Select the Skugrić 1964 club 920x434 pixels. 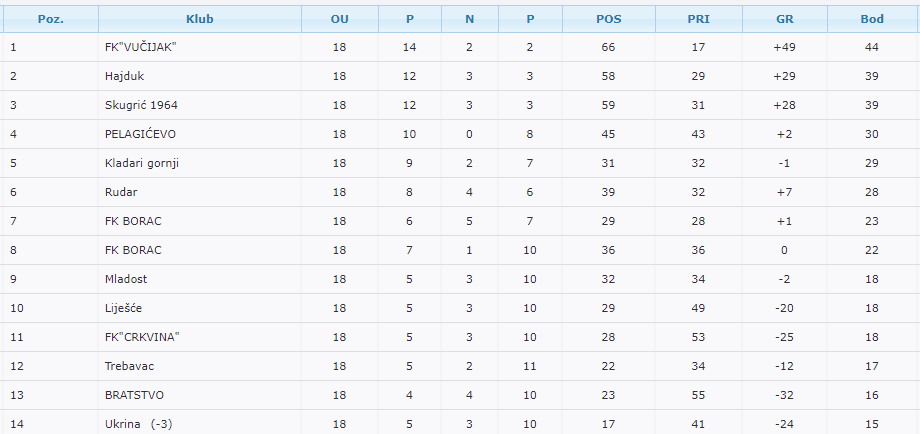tap(141, 105)
